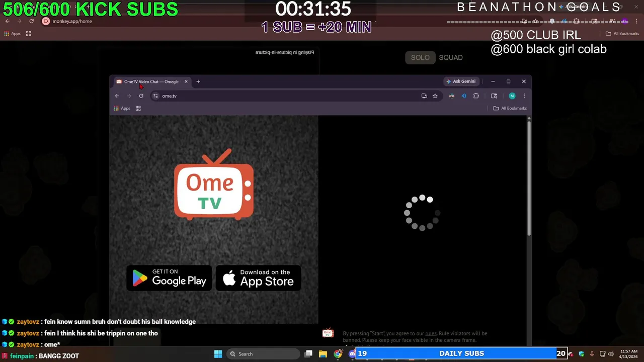Bookmark ome.tv with the star icon
This screenshot has height=362, width=644.
435,96
